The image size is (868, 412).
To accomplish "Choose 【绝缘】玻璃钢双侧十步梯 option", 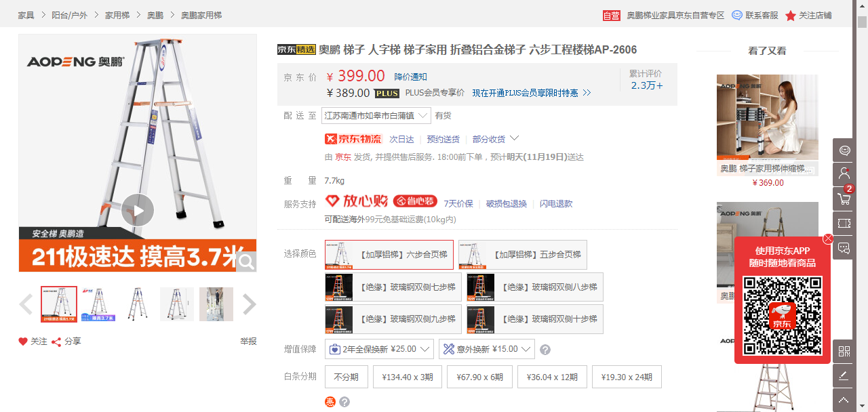I will pyautogui.click(x=534, y=319).
